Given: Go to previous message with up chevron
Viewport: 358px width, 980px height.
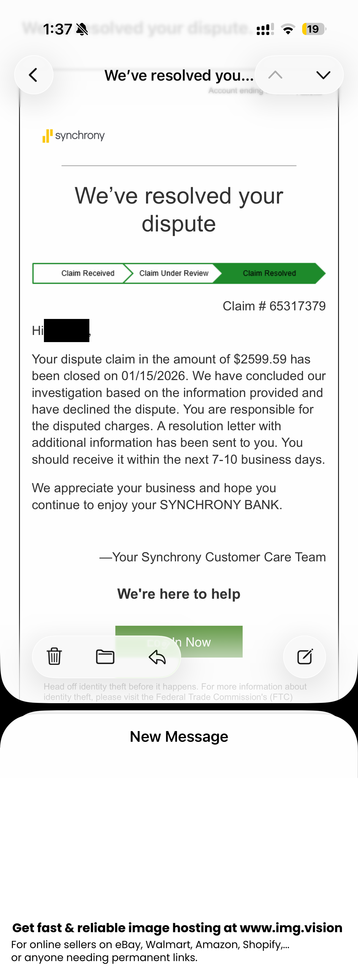Looking at the screenshot, I should click(275, 75).
